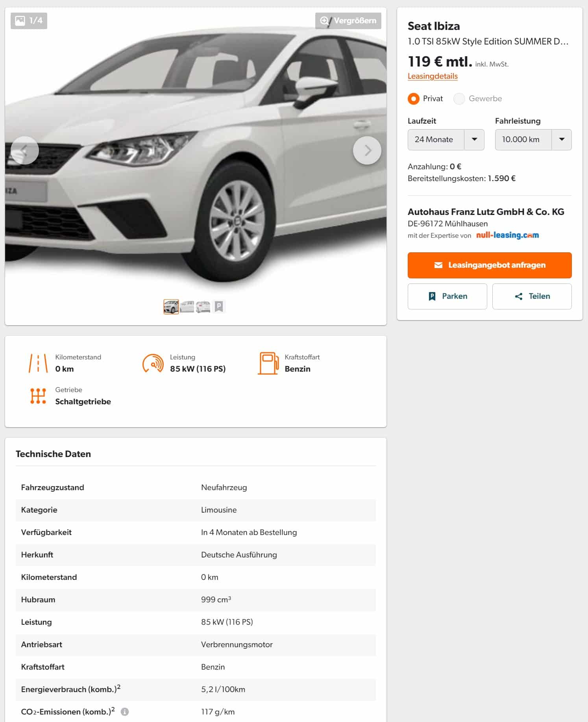Open the null-leasing.com logo link
The height and width of the screenshot is (722, 588).
click(508, 235)
